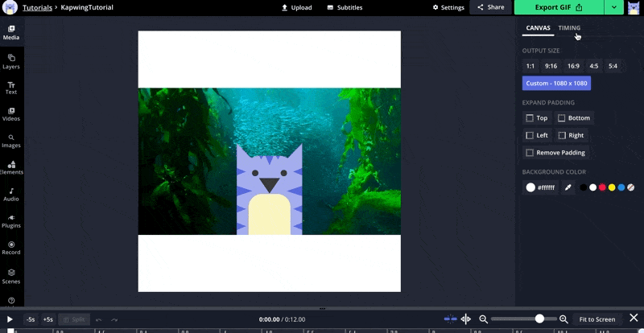This screenshot has height=333, width=644.
Task: Expand padding on Right
Action: tap(572, 135)
